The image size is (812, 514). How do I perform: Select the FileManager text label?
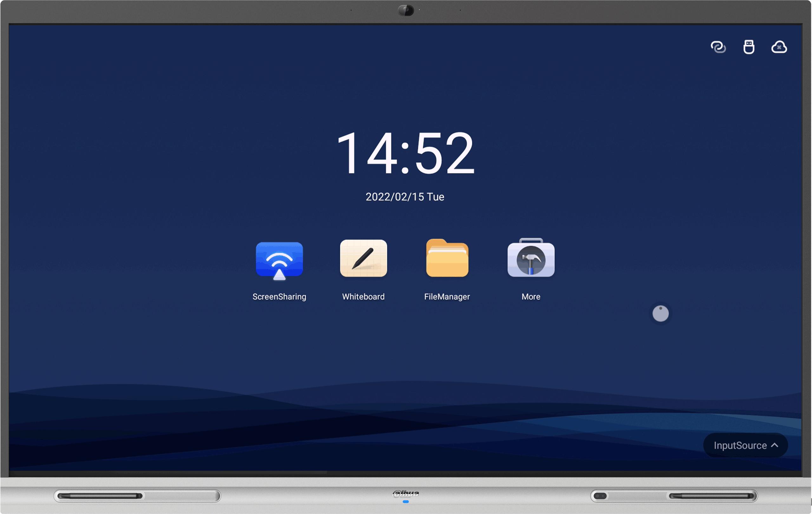pyautogui.click(x=447, y=296)
